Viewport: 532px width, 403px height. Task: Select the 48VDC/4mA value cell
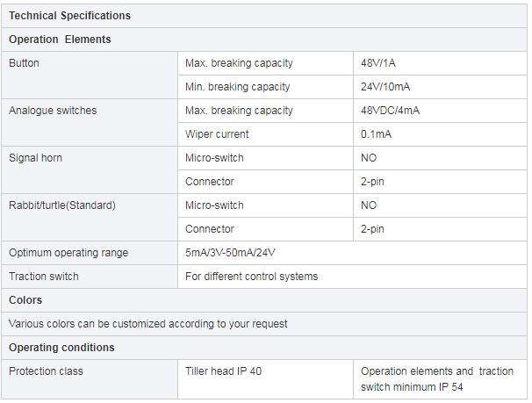pos(390,111)
